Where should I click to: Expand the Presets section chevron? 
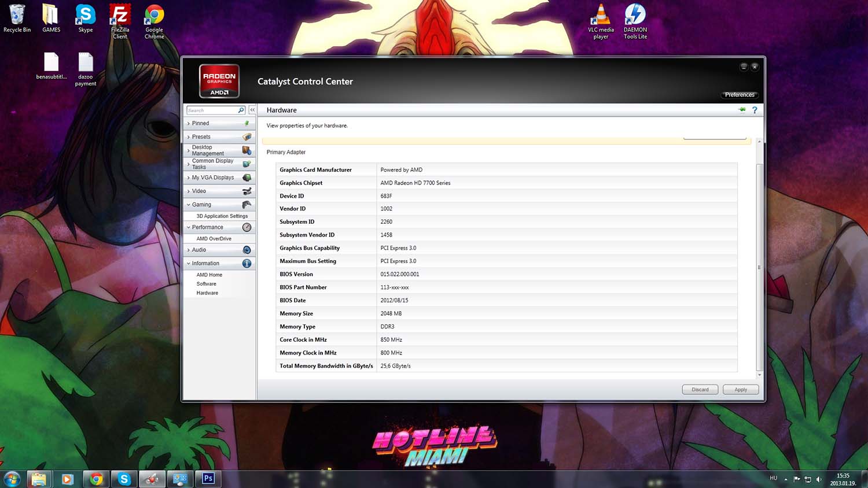pyautogui.click(x=189, y=137)
